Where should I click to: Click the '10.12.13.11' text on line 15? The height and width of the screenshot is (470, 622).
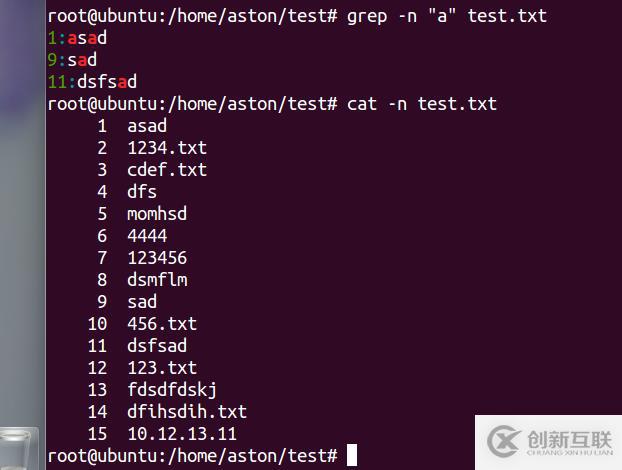(182, 434)
